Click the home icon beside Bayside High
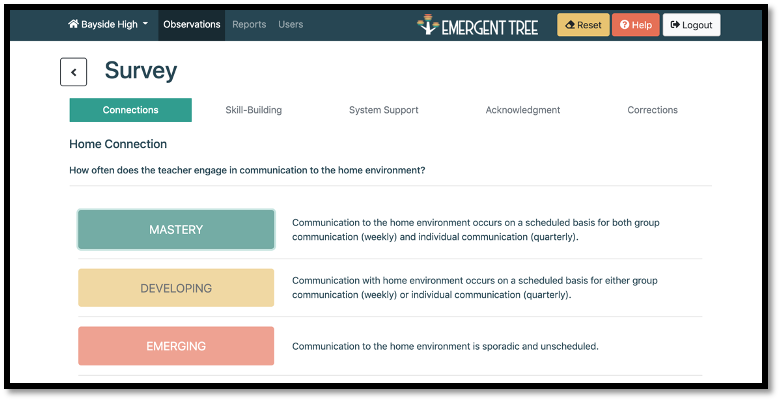 click(x=73, y=24)
